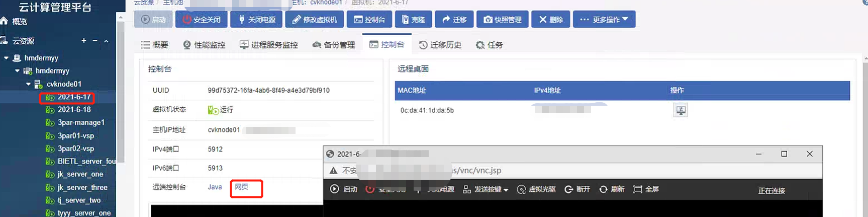
Task: Click the 删除 delete button
Action: [x=551, y=19]
